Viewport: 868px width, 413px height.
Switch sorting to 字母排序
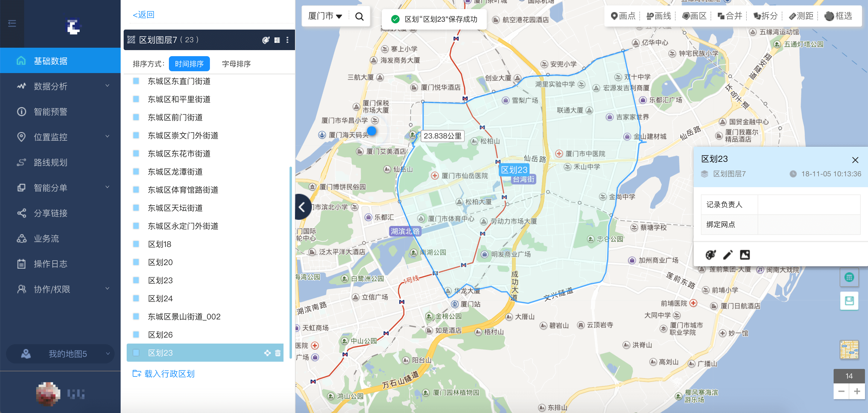click(236, 64)
